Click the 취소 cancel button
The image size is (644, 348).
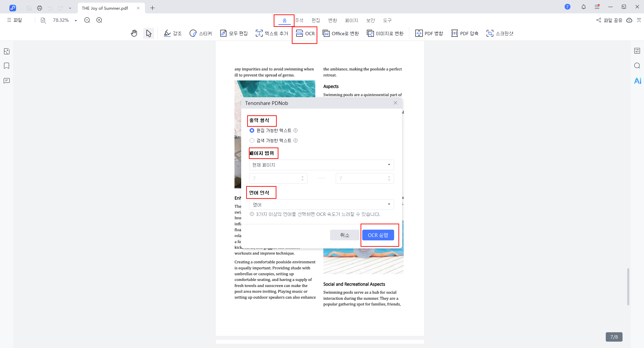tap(344, 235)
